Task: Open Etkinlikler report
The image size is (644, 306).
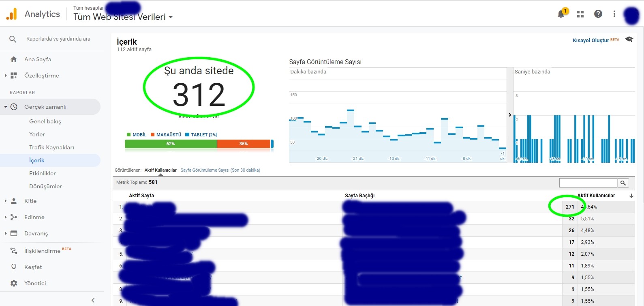Action: tap(43, 173)
